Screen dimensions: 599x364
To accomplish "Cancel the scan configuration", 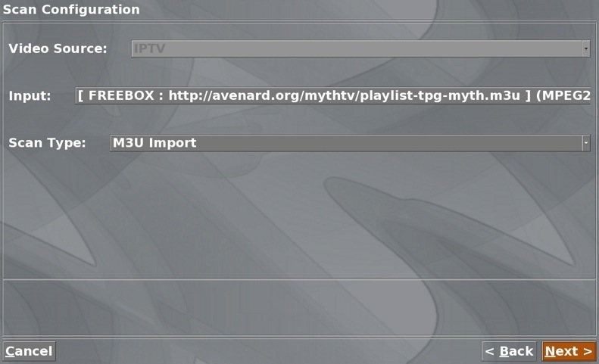I will pos(29,351).
